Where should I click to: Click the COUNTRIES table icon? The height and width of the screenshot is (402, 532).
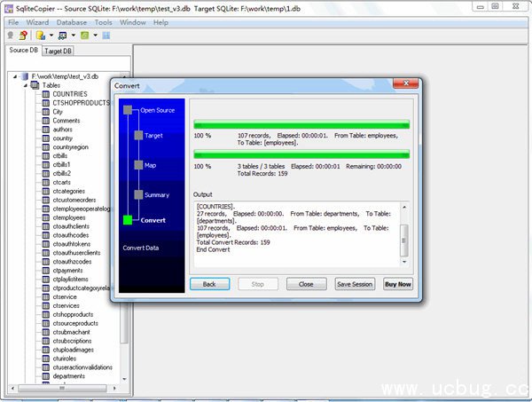point(46,94)
